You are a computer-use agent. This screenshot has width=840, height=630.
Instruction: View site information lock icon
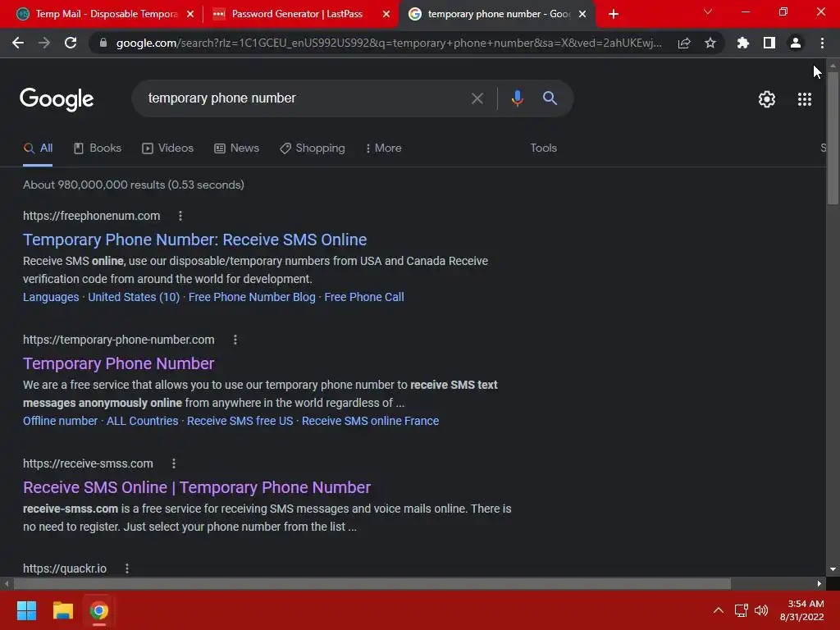tap(103, 43)
